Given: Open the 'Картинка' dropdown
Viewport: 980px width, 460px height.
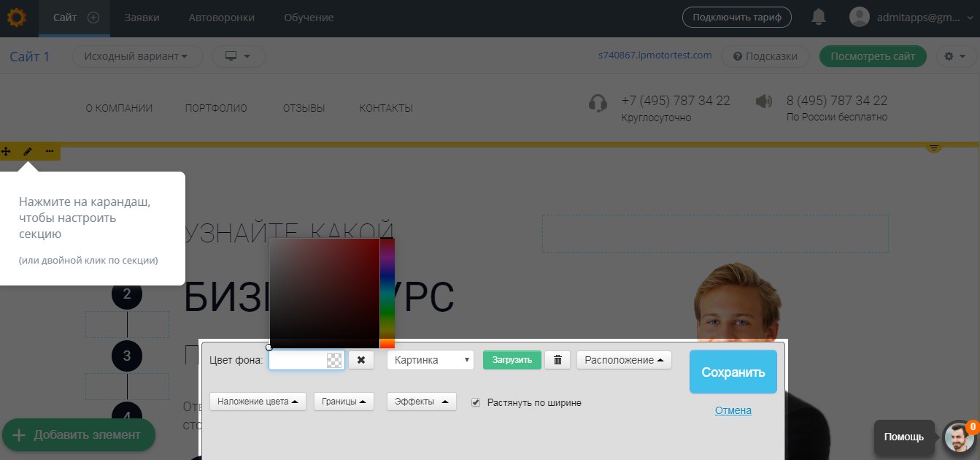Looking at the screenshot, I should pyautogui.click(x=430, y=359).
